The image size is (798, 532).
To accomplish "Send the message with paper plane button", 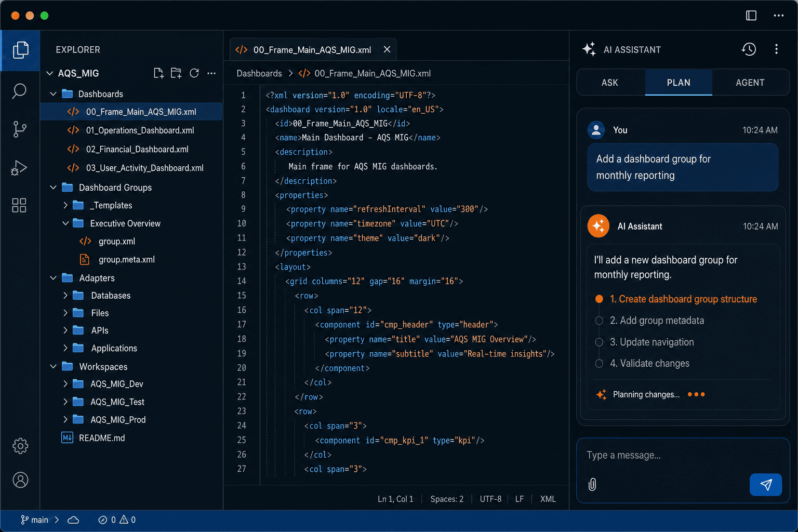I will click(x=766, y=484).
